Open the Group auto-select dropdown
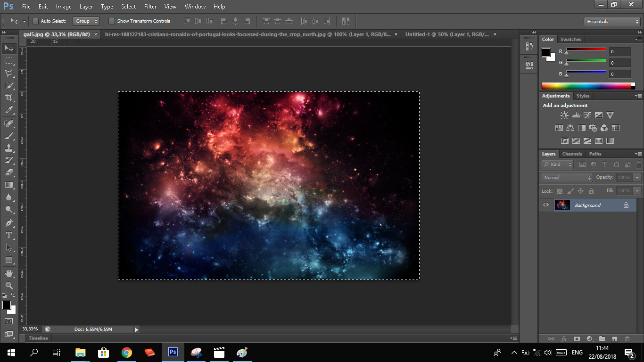 (x=87, y=21)
